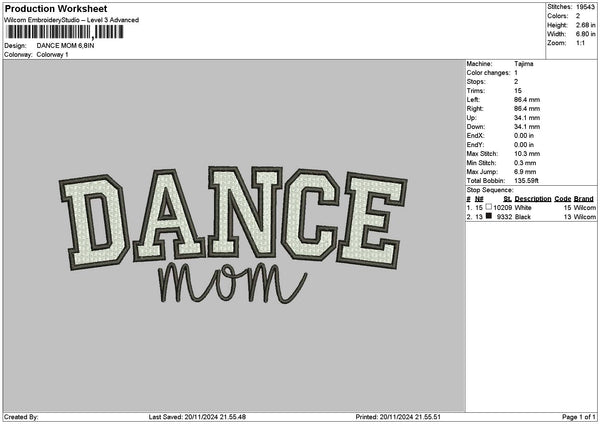Click the Left value 86.4 mm
Viewport: 600px width, 424px height.
pos(527,100)
